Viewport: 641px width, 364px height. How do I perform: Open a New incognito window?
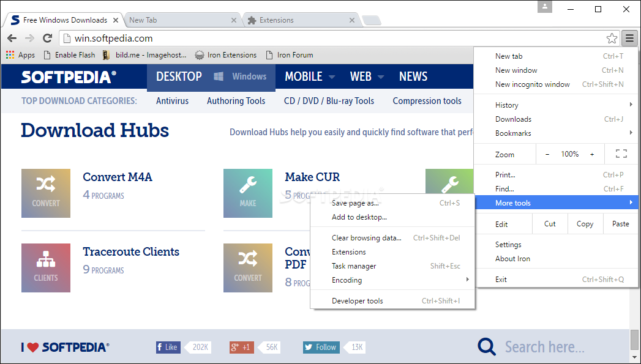(556, 84)
